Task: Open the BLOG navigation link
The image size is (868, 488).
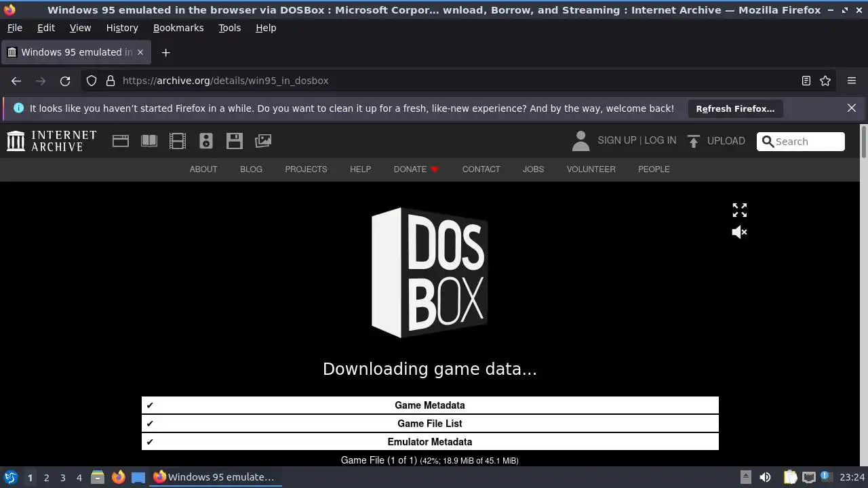Action: [251, 169]
